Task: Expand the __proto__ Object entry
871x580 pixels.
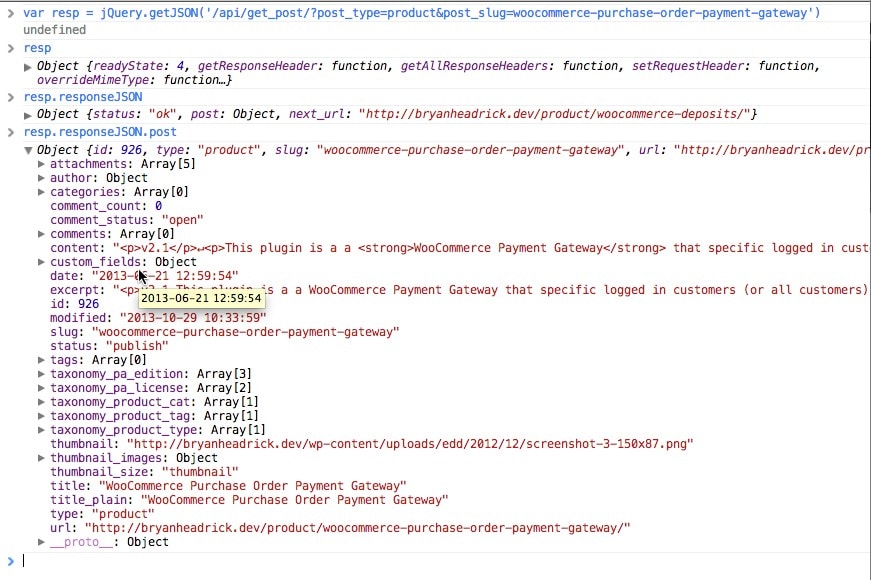Action: coord(42,542)
